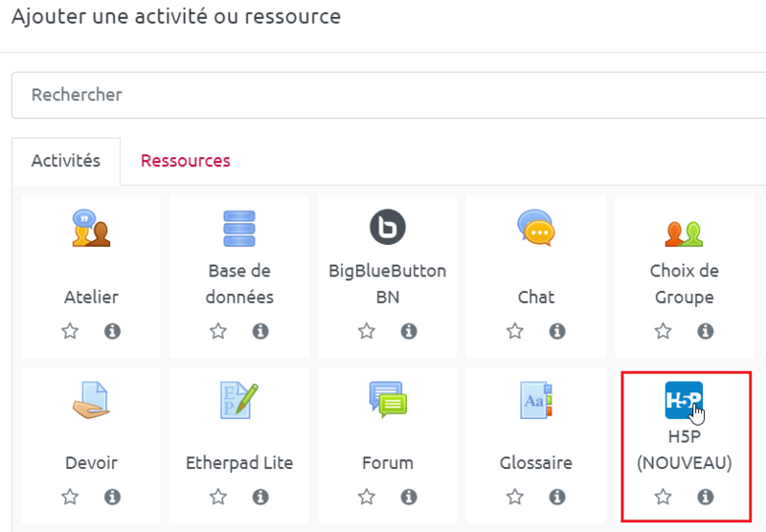Open the BigBlueButton BN activity

(388, 229)
